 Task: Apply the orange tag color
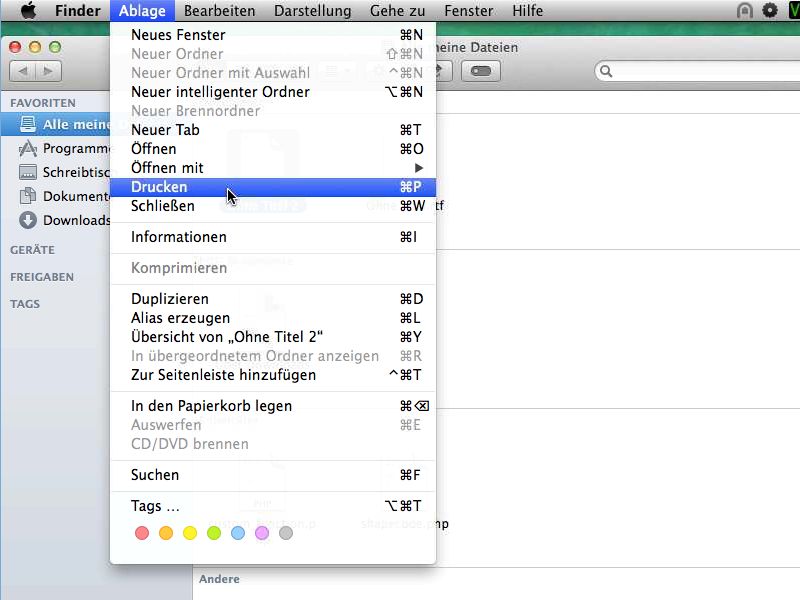[x=166, y=534]
